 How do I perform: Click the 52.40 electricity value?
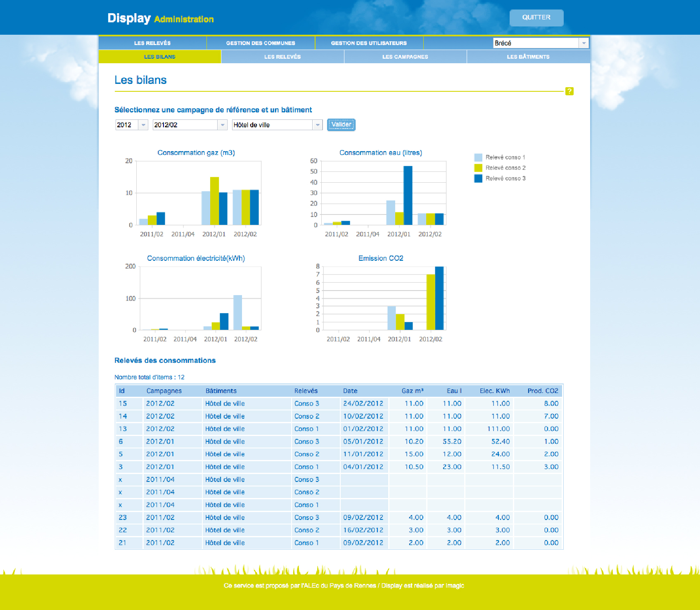tap(501, 441)
